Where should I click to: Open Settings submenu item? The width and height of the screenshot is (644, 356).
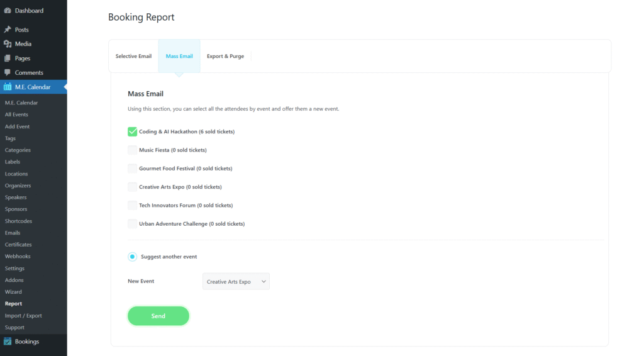point(15,268)
